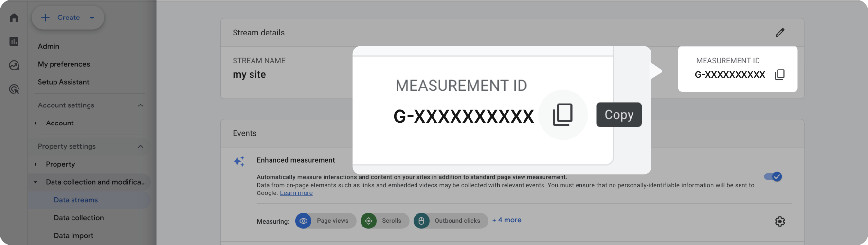Collapse the Property settings section
Screen dimensions: 868x245
tap(141, 147)
